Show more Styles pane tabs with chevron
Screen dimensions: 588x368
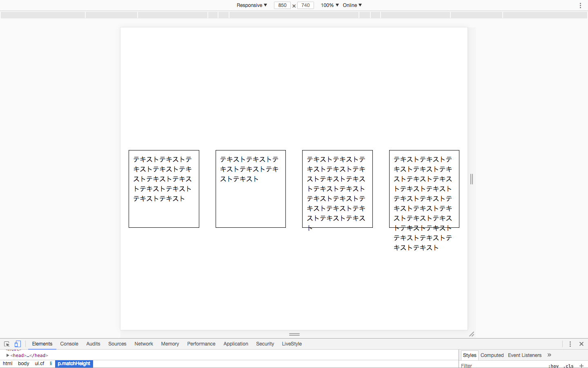coord(549,355)
